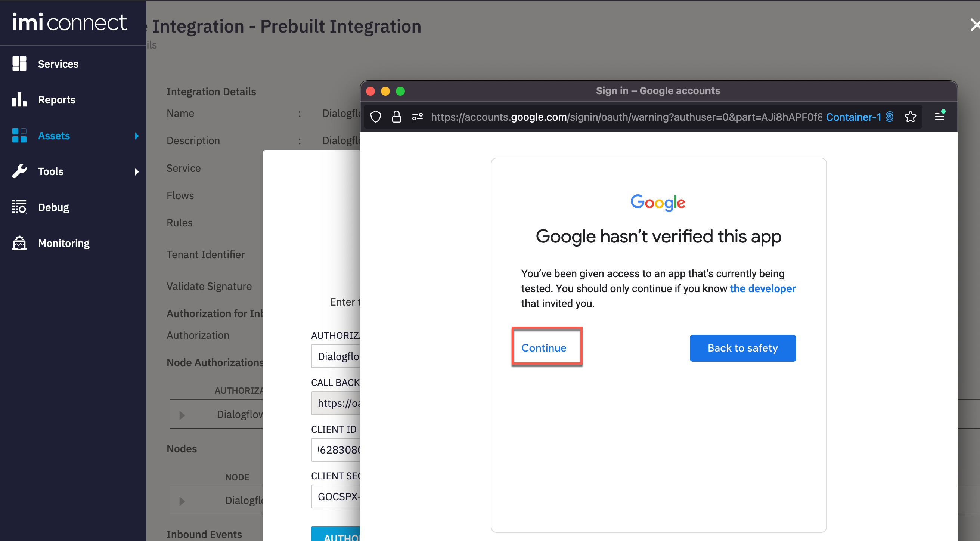Click the padlock site security icon

[396, 117]
